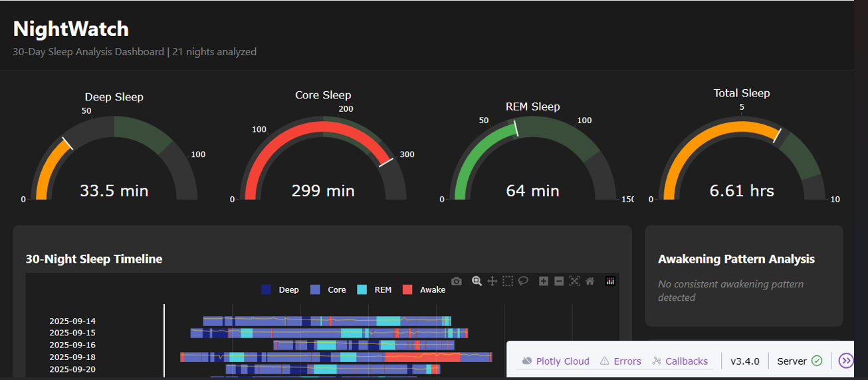
Task: Click the 2025-09-16 sleep timeline bar
Action: click(364, 345)
